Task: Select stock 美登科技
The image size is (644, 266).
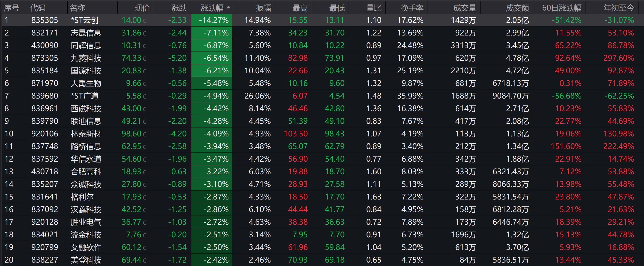Action: (86, 260)
